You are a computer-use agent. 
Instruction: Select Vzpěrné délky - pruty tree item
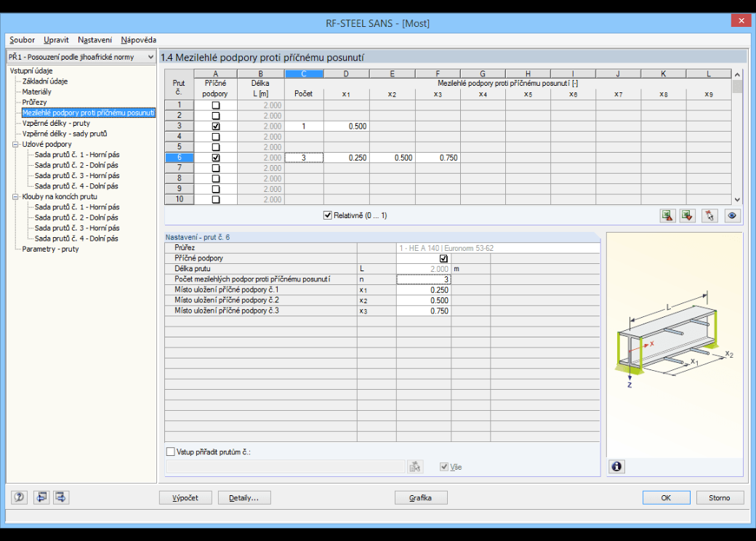pyautogui.click(x=56, y=123)
